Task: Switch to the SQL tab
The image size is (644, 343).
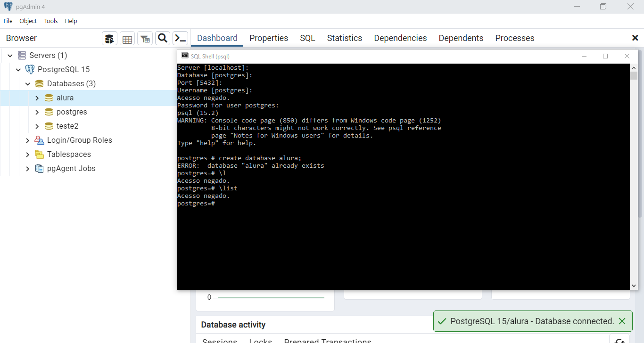Action: tap(307, 38)
